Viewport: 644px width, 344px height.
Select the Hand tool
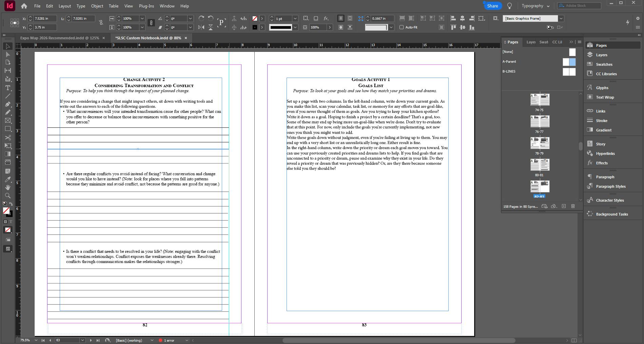click(8, 187)
